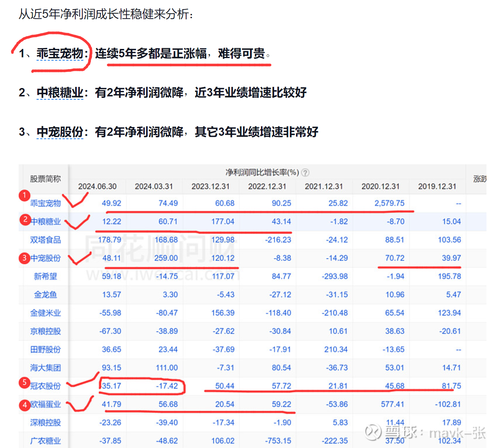The image size is (500, 448).
Task: Sort by the 2024.06.30 column header
Action: (97, 186)
